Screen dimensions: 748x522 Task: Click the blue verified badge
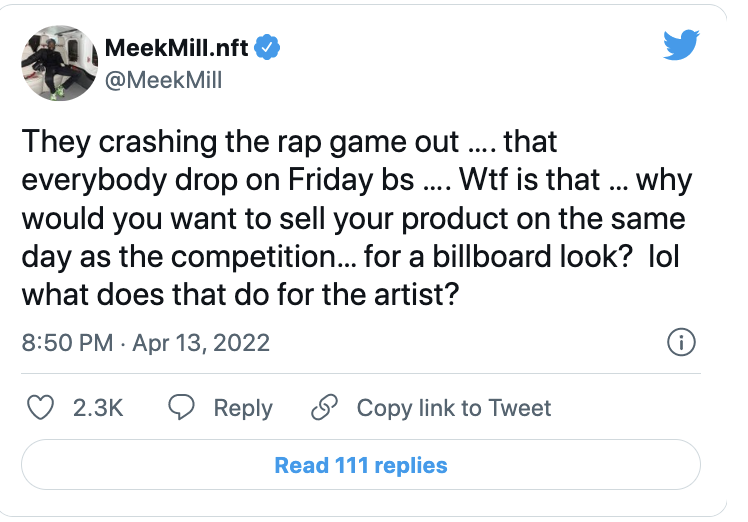[269, 46]
